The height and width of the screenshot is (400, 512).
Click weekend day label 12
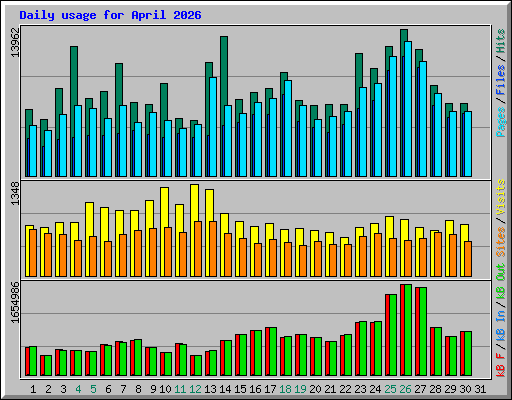[195, 389]
